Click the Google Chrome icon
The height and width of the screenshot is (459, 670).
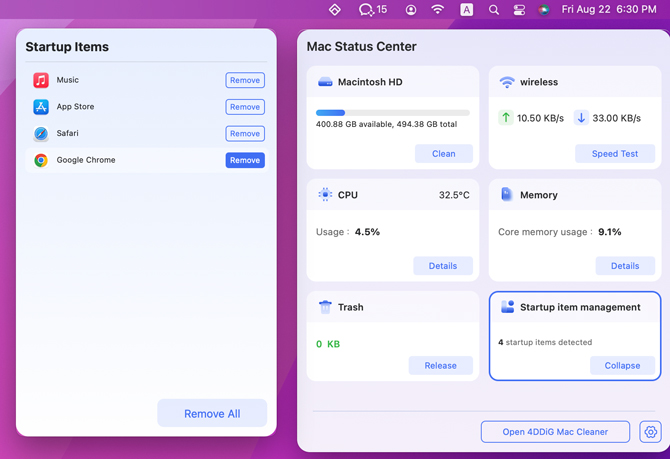[41, 160]
